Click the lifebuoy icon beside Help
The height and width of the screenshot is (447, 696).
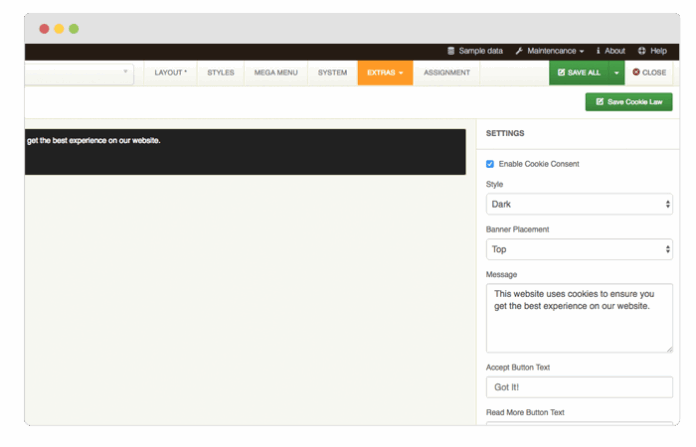[642, 51]
